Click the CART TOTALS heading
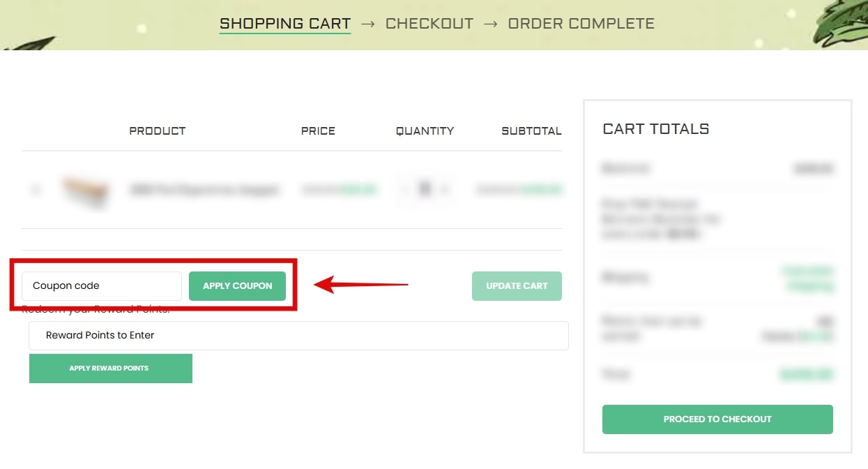Screen dimensions: 868x469 click(x=656, y=129)
